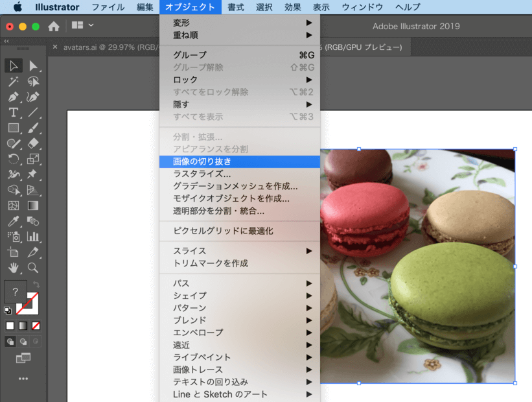Screen dimensions: 532x402
Task: Activate the Type tool
Action: tap(14, 112)
